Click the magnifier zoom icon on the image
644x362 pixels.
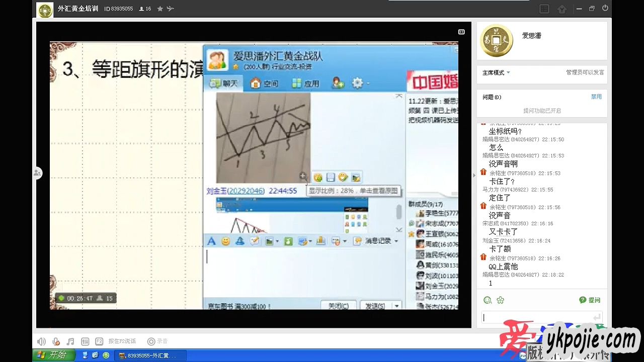[303, 176]
